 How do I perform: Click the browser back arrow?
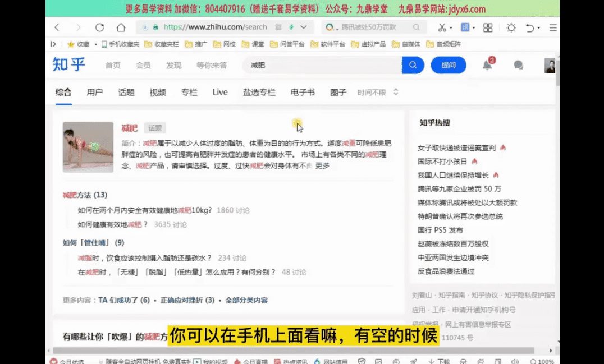pos(57,27)
